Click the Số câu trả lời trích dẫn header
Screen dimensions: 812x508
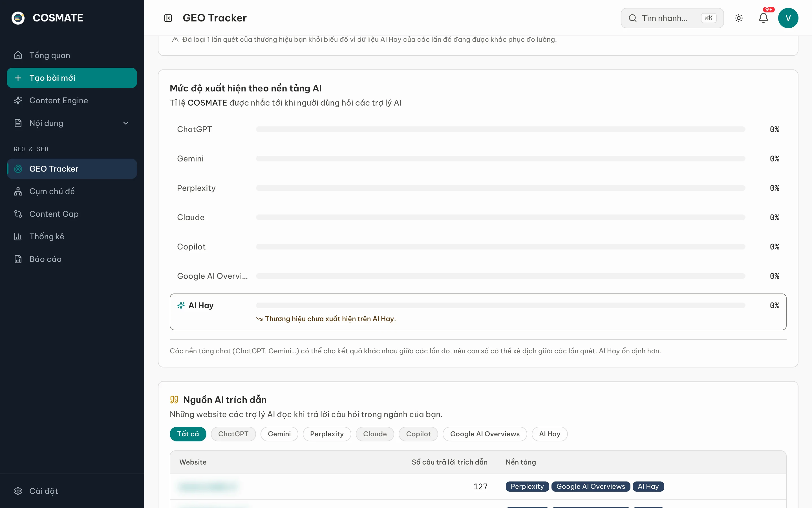click(x=449, y=462)
